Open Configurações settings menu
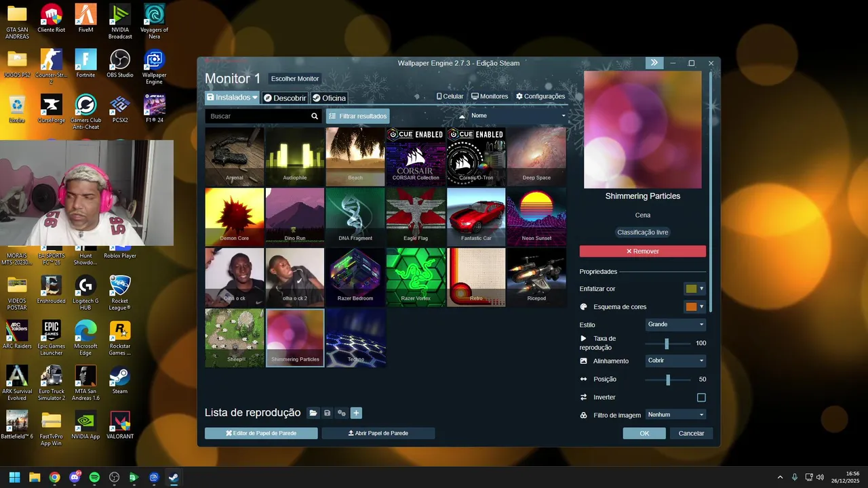The width and height of the screenshot is (868, 488). 540,96
